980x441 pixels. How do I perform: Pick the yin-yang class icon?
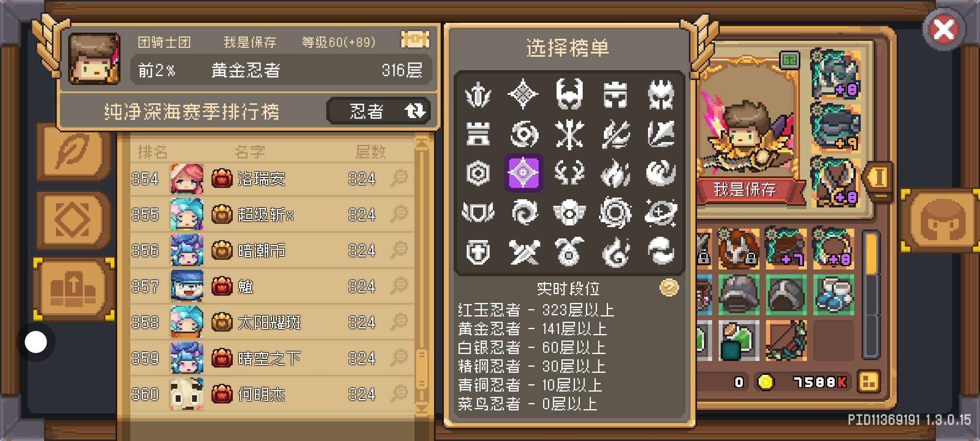pos(661,251)
